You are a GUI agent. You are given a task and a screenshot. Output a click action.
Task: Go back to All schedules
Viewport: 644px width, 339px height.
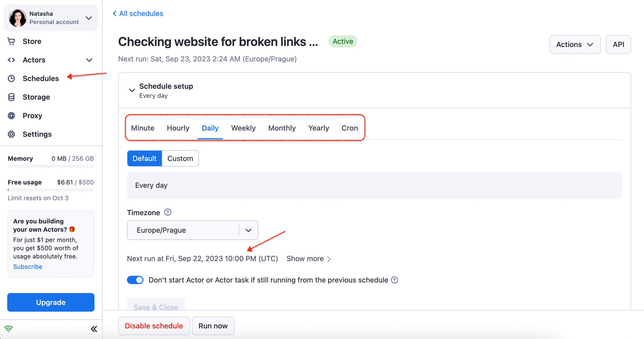tap(137, 13)
